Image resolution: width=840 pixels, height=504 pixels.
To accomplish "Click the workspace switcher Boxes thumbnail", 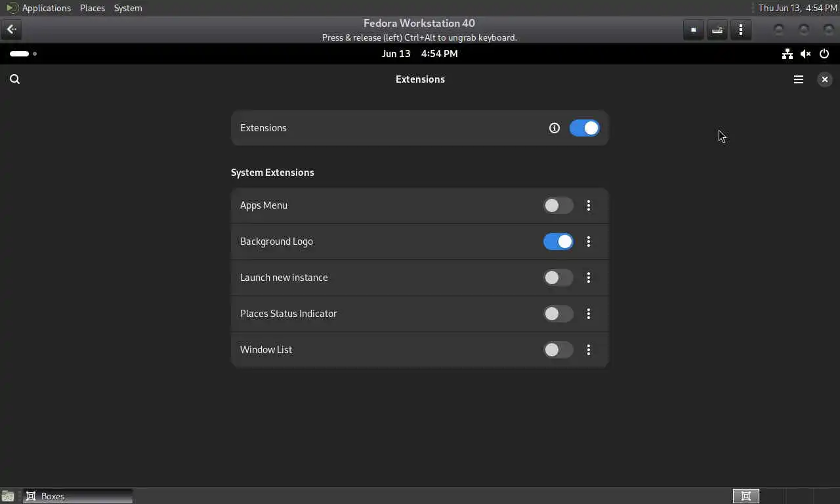I will click(746, 496).
